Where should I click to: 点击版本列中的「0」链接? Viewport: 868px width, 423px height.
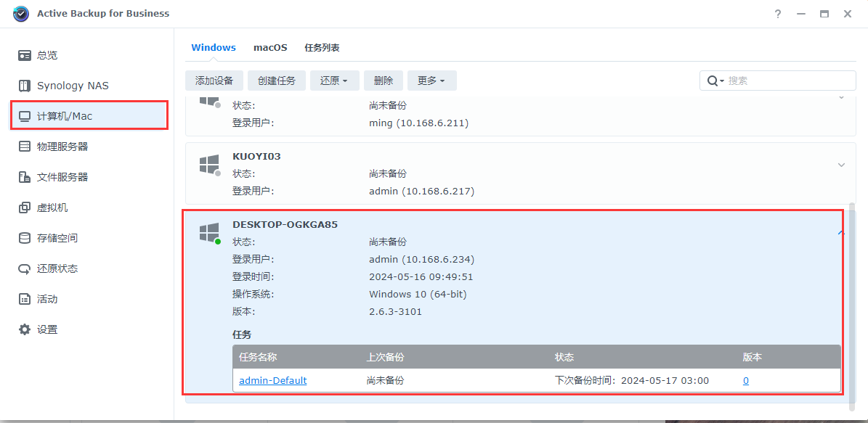tap(745, 380)
